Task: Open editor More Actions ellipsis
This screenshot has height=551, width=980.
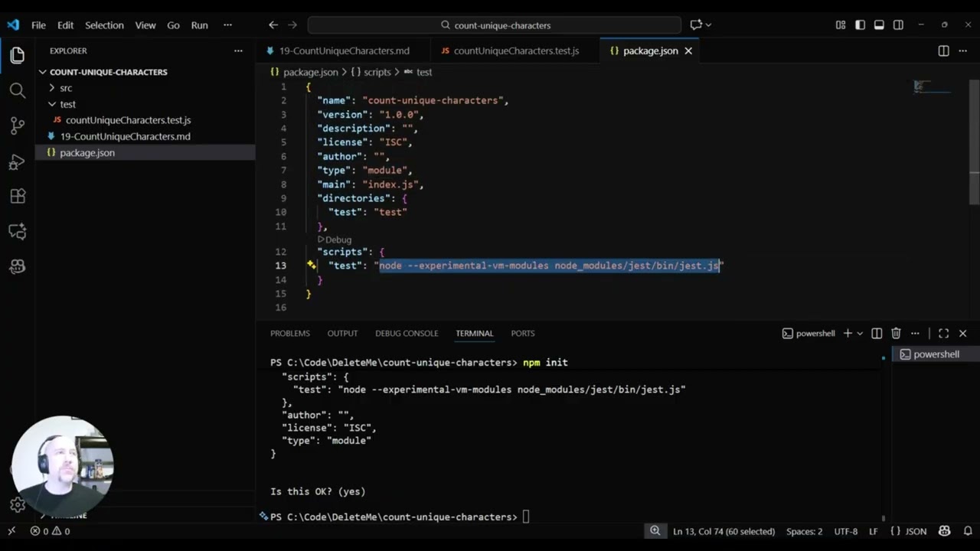Action: (962, 51)
